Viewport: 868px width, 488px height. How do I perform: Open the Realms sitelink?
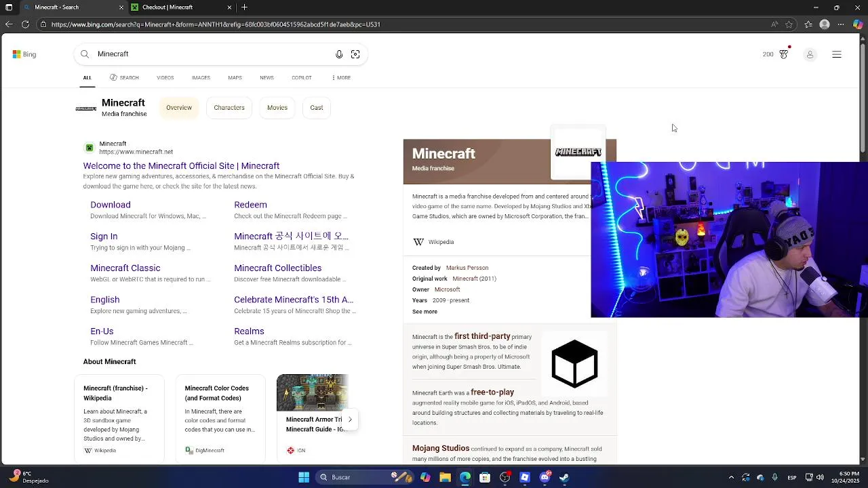point(249,331)
